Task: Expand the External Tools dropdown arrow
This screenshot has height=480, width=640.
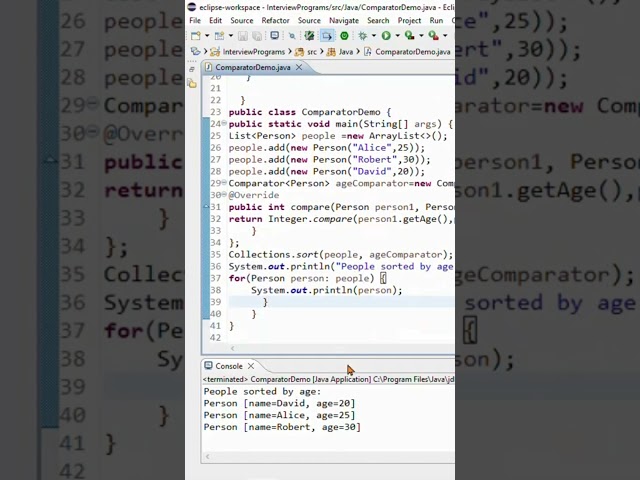Action: (x=445, y=36)
